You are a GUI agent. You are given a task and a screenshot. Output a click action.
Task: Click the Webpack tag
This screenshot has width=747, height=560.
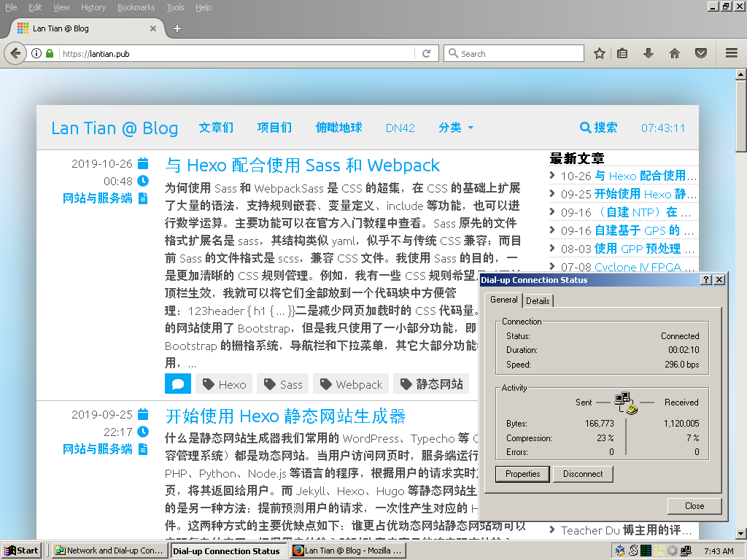pyautogui.click(x=351, y=384)
